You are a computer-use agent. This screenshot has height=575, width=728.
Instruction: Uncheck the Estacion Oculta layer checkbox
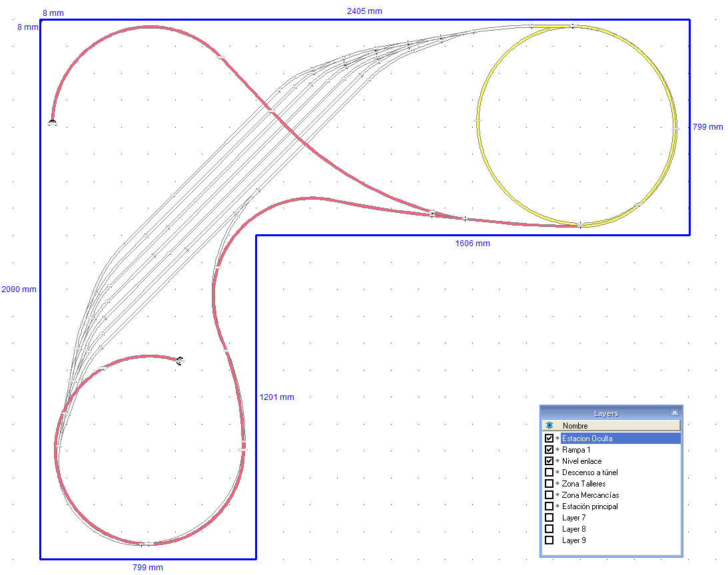[x=549, y=438]
